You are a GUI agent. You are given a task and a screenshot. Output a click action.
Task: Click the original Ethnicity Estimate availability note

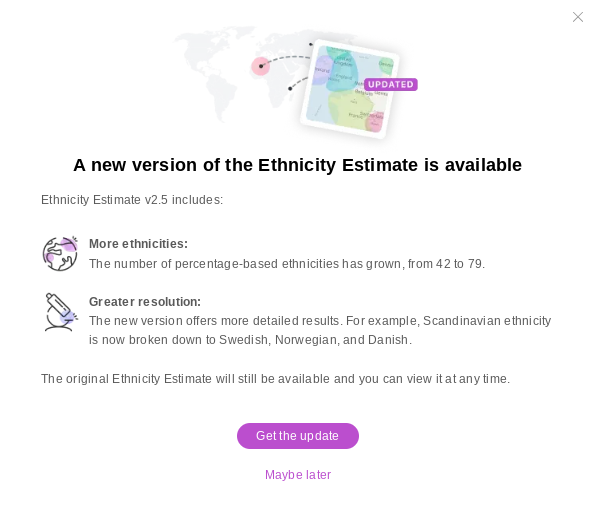pos(276,379)
